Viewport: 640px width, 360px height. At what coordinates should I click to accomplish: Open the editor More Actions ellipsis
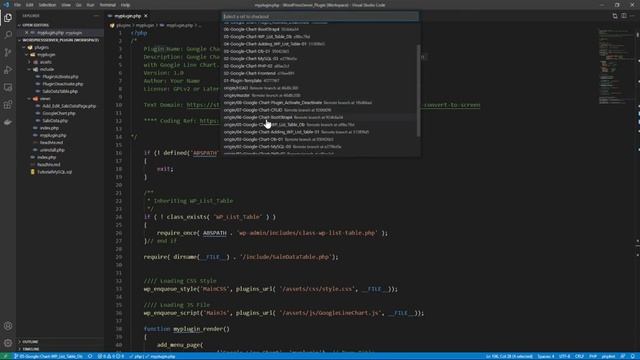pos(632,16)
